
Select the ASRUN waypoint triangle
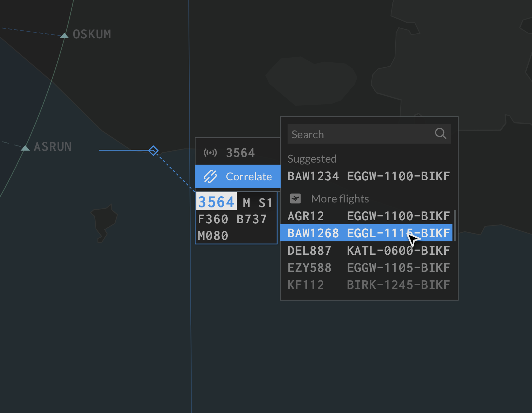point(25,148)
